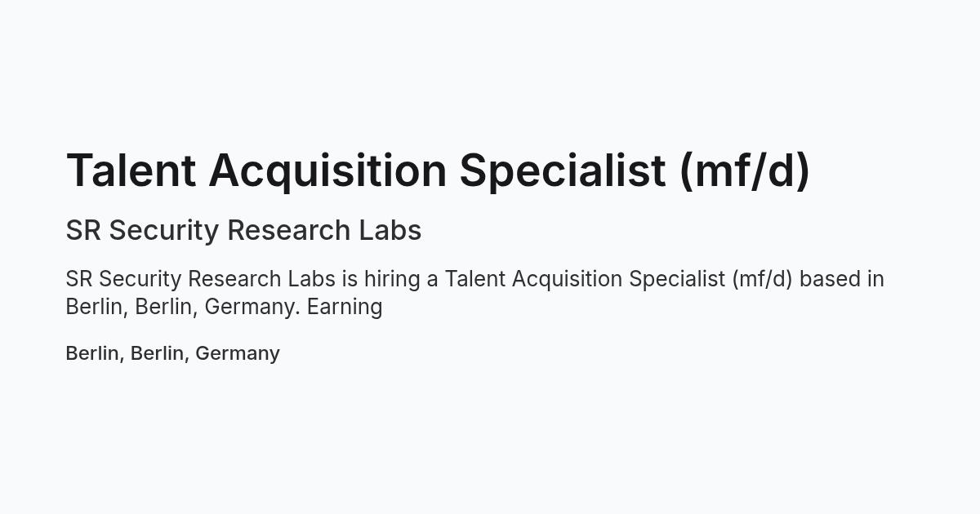Click Germany in the bold location line
The width and height of the screenshot is (980, 514).
[238, 354]
